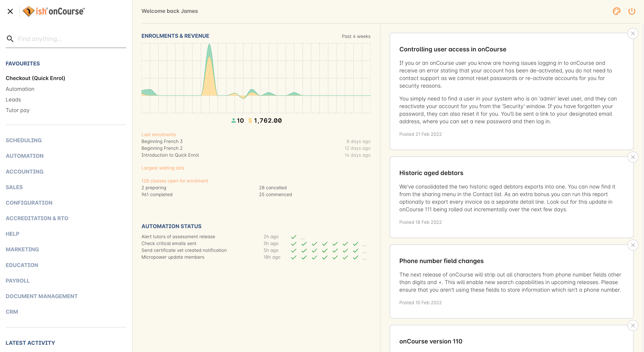Click the Phone number field changes title

(441, 261)
